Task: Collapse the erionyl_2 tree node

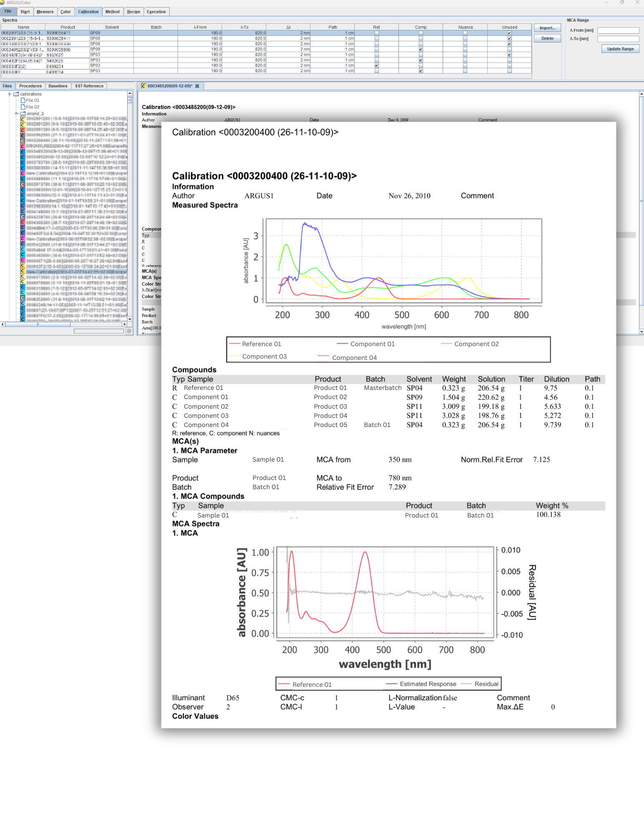Action: point(17,113)
